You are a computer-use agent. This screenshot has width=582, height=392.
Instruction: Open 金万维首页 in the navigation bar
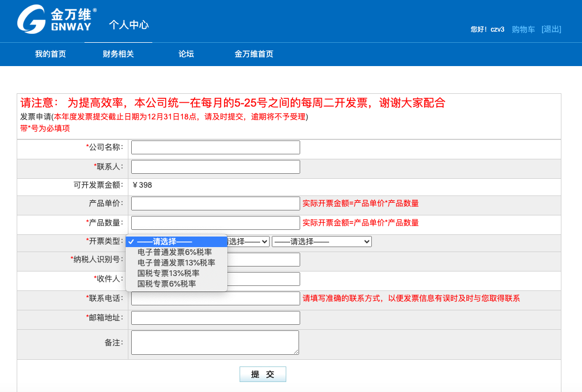[254, 54]
